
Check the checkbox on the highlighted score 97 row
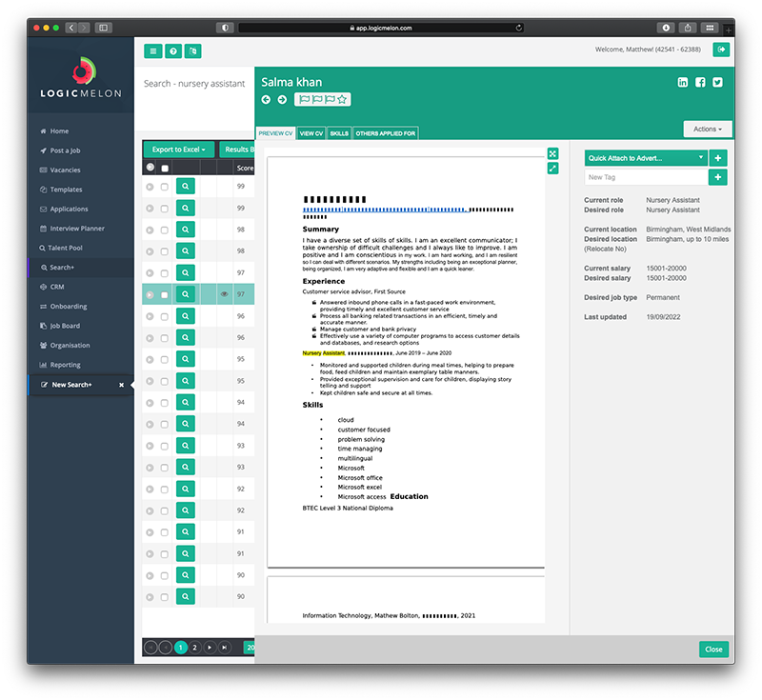(164, 294)
